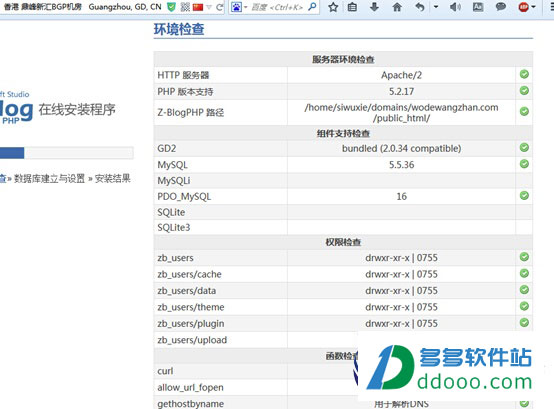Click the 服务器环境检查 section header
The image size is (554, 409).
(343, 59)
